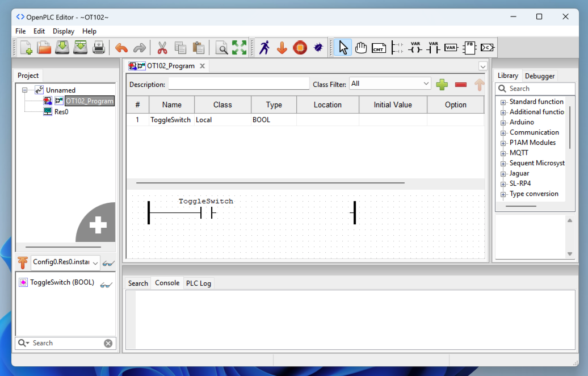The image size is (588, 376).
Task: Create a new function block FB tool
Action: [469, 48]
